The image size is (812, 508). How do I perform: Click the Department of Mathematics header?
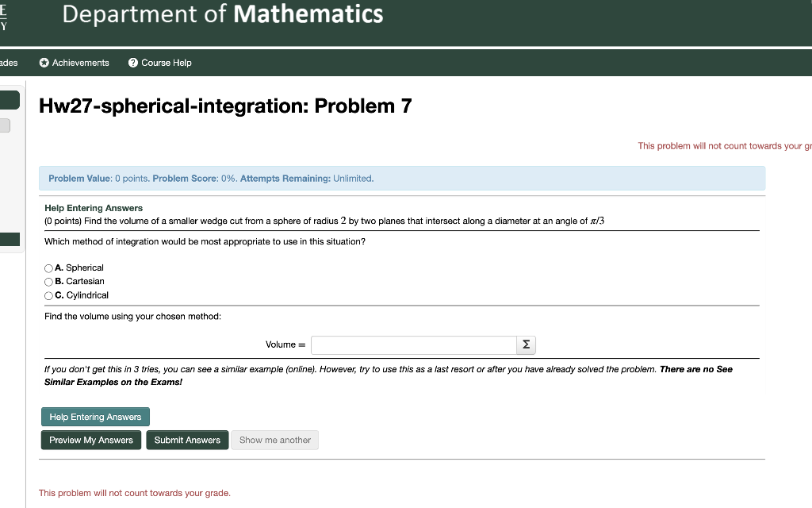pyautogui.click(x=222, y=14)
